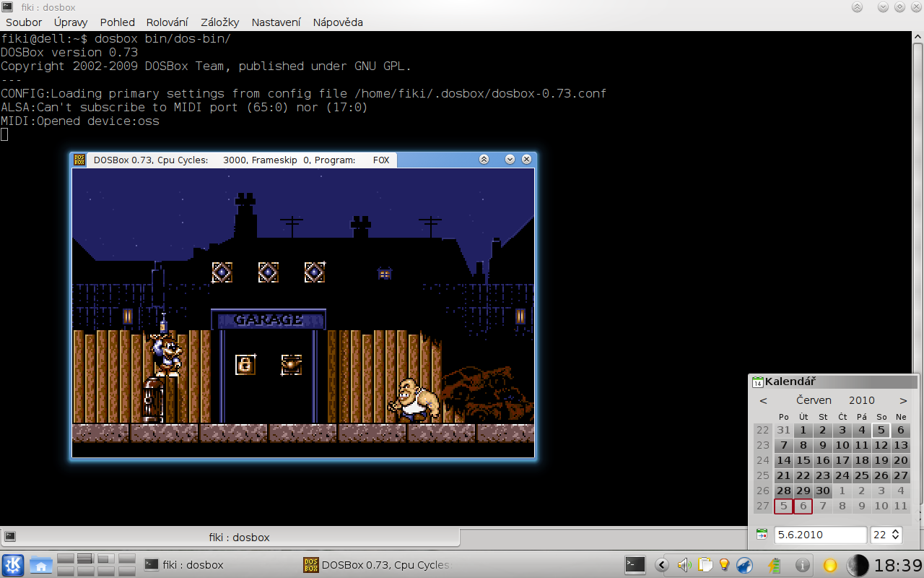924x578 pixels.
Task: Select date 30 in the calendar
Action: pyautogui.click(x=822, y=491)
